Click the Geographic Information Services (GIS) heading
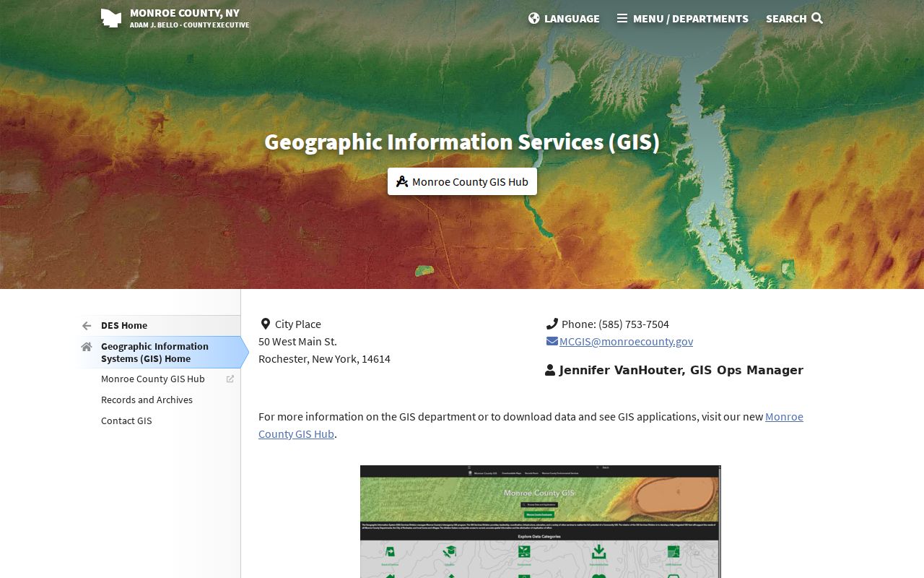 point(462,142)
